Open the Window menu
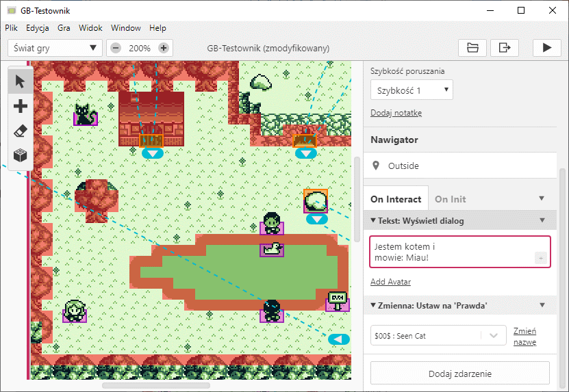This screenshot has height=392, width=569. [125, 28]
